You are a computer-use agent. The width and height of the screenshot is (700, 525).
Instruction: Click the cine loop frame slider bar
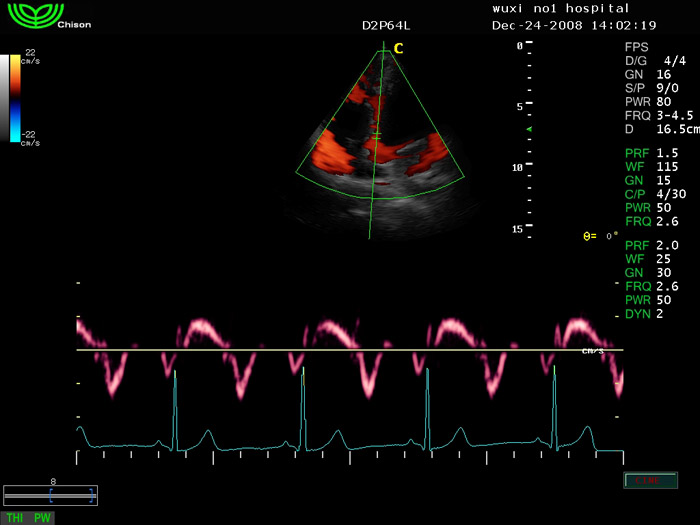tap(50, 493)
